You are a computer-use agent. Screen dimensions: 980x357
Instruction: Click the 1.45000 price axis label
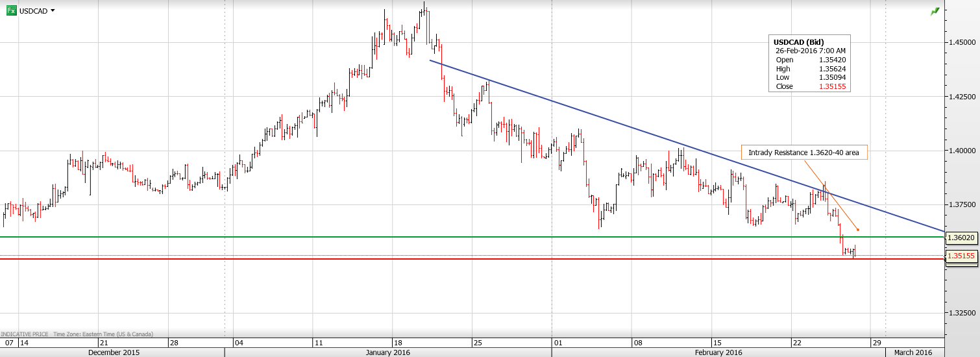[962, 42]
